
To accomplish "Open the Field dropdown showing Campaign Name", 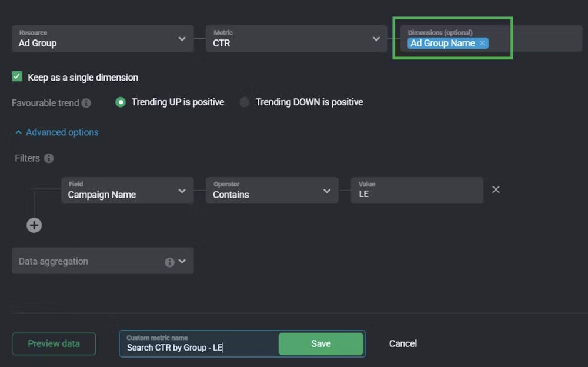I will click(x=182, y=191).
